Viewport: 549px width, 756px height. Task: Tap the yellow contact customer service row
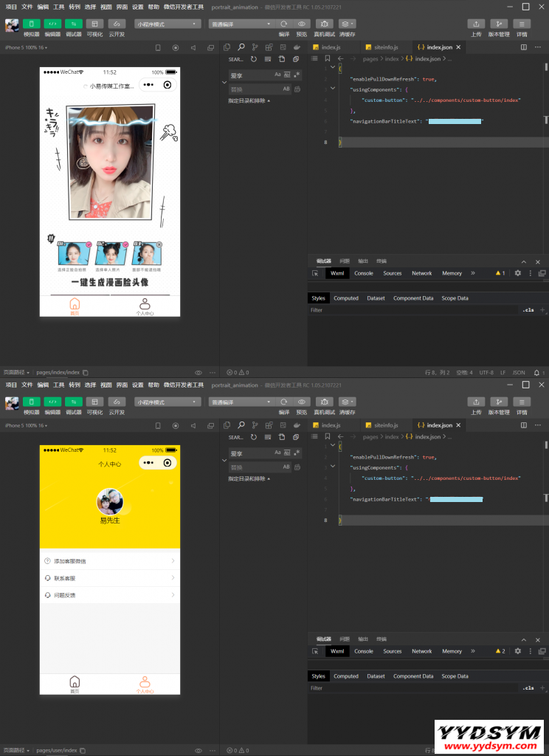pos(109,578)
